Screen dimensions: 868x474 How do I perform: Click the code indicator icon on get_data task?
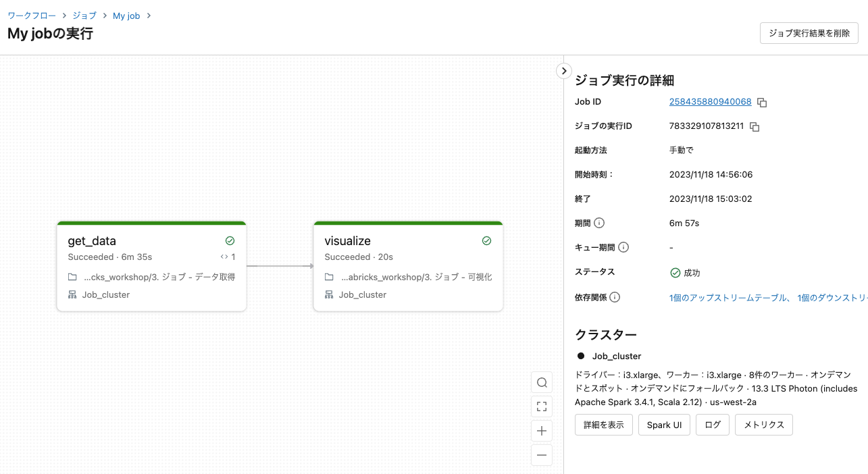(x=226, y=257)
